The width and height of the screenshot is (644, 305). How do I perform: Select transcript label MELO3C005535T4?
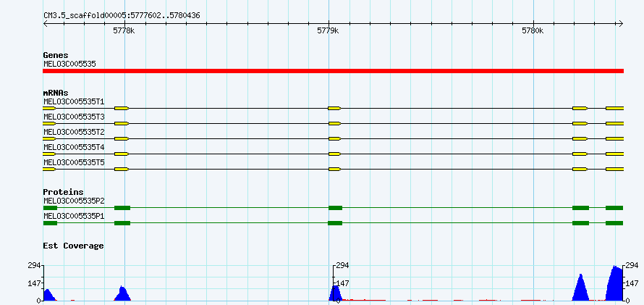[74, 147]
